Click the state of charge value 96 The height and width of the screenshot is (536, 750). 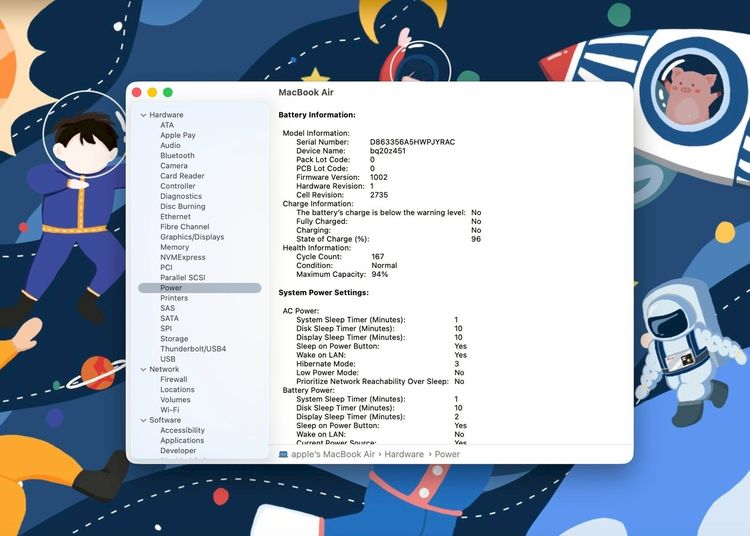pos(476,239)
